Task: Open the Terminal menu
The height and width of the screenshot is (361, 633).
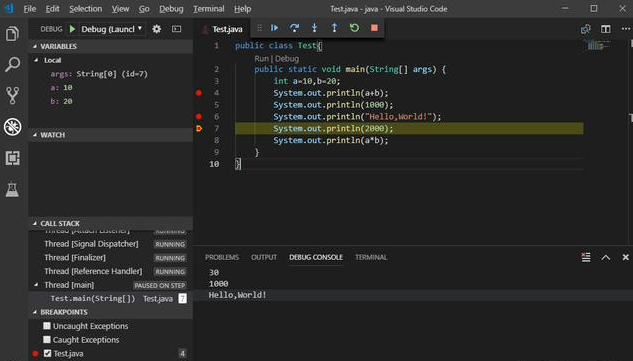Action: 208,9
